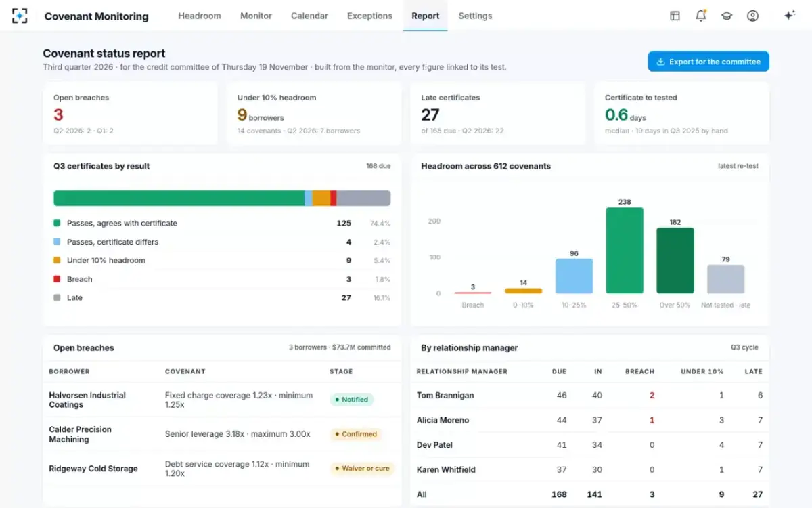Open the Certificate to tested card
The image size is (812, 508).
(682, 114)
